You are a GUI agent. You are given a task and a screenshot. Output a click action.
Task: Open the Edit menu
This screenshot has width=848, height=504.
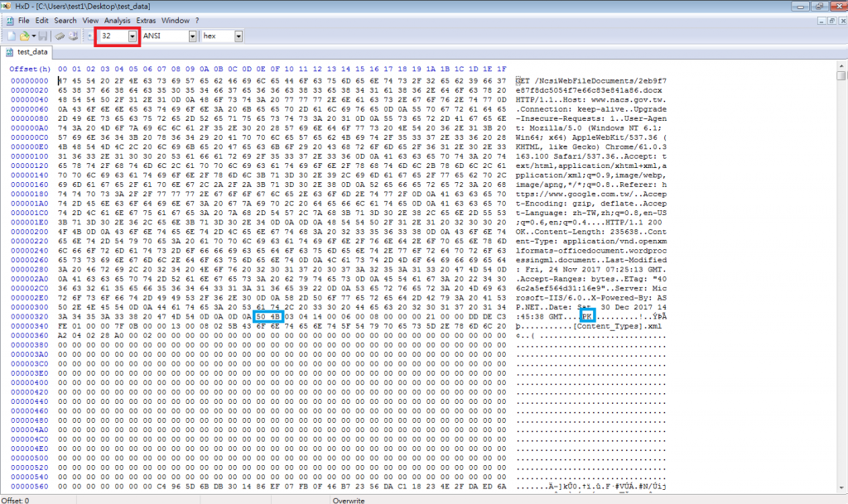tap(41, 21)
